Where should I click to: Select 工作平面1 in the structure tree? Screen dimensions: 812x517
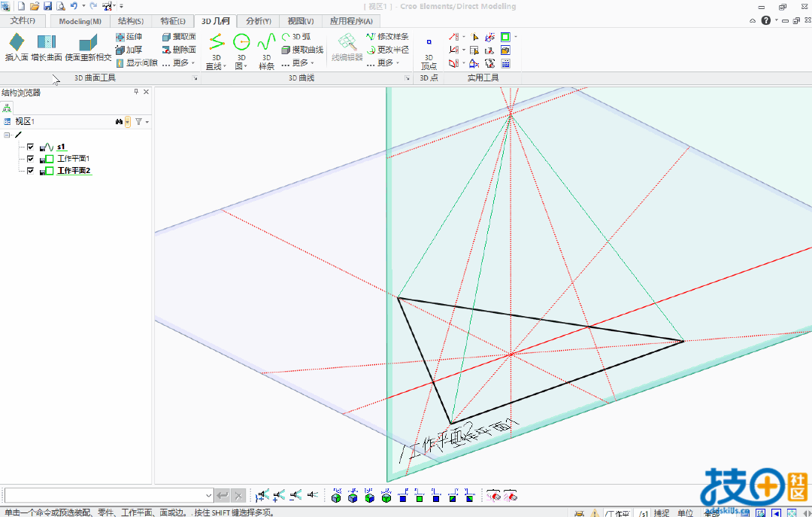[x=73, y=159]
